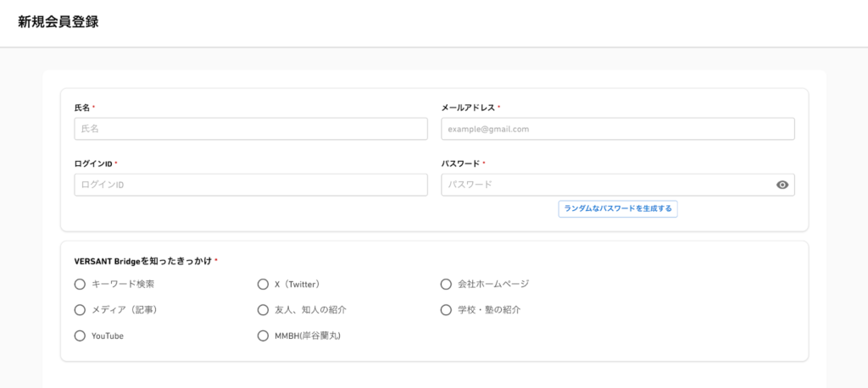Image resolution: width=868 pixels, height=388 pixels.
Task: Click the 氏名 field label
Action: click(82, 108)
